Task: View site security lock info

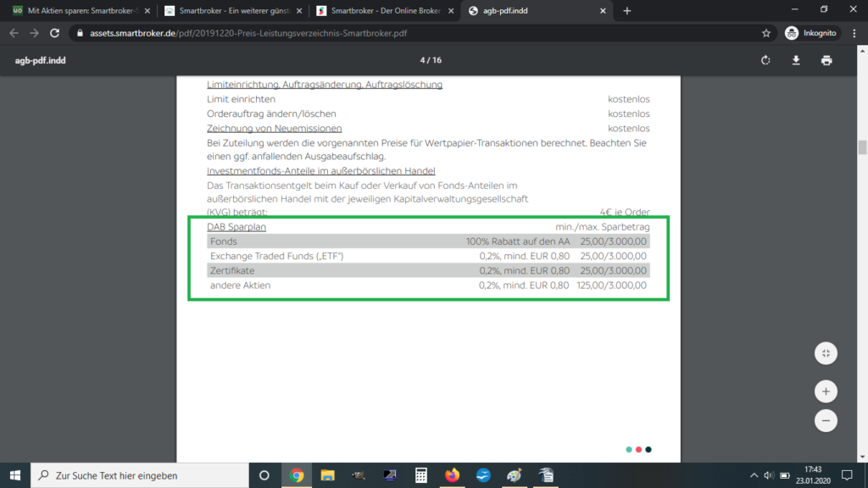Action: pos(80,33)
